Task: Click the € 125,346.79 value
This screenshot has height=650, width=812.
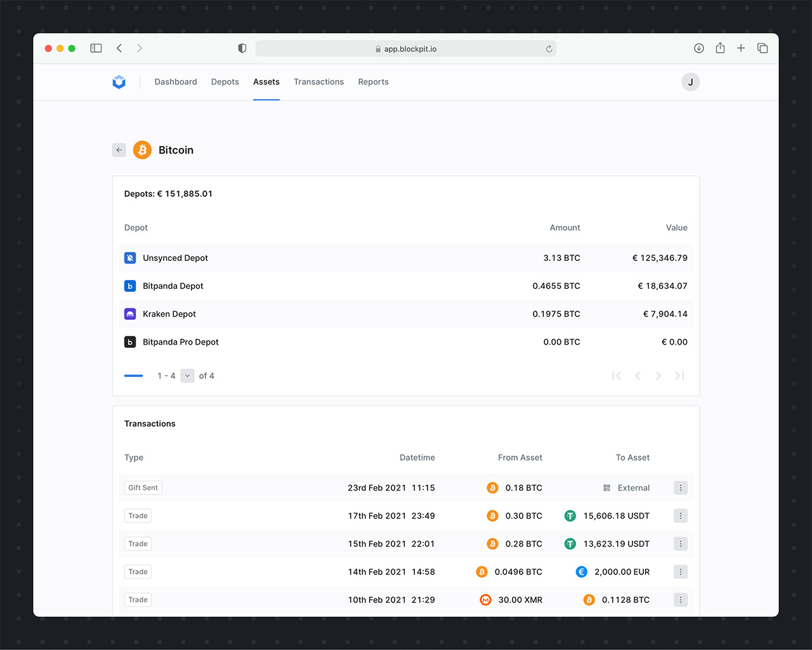Action: pyautogui.click(x=660, y=258)
